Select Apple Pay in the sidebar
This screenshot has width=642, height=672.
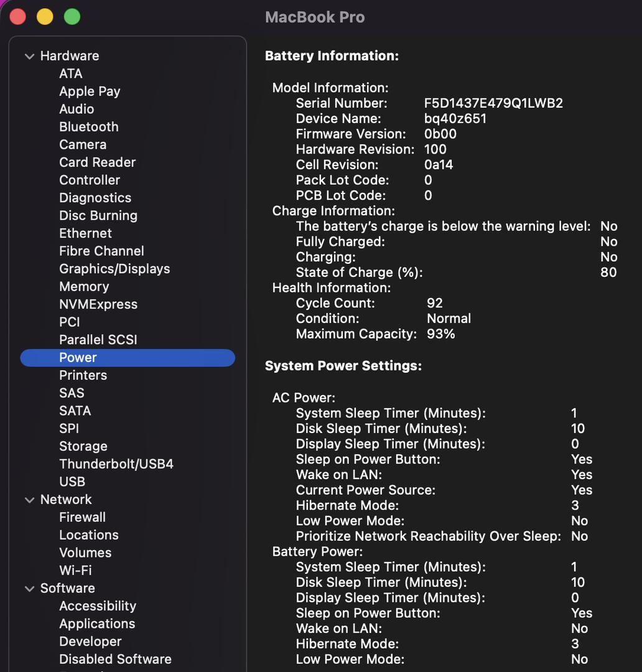click(x=90, y=91)
